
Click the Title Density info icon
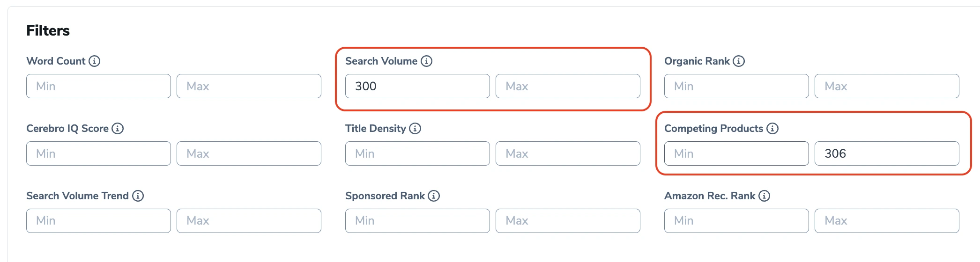(415, 129)
